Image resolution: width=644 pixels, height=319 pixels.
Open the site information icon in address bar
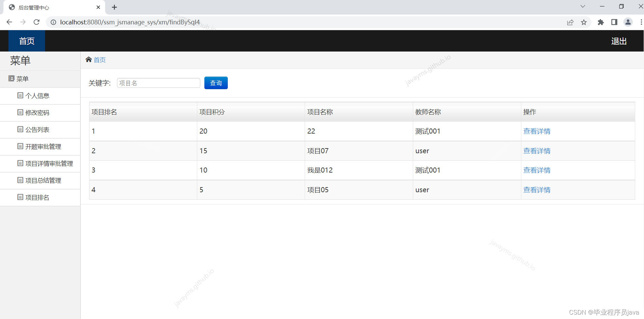pyautogui.click(x=53, y=22)
